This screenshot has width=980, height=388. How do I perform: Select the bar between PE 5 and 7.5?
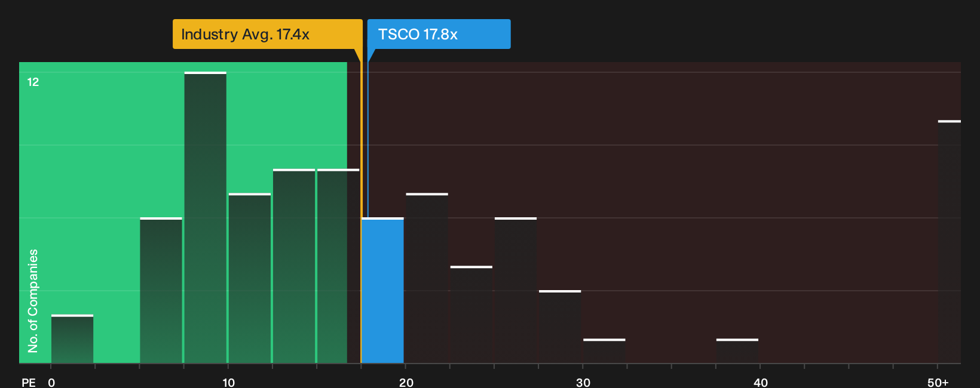coord(161,291)
